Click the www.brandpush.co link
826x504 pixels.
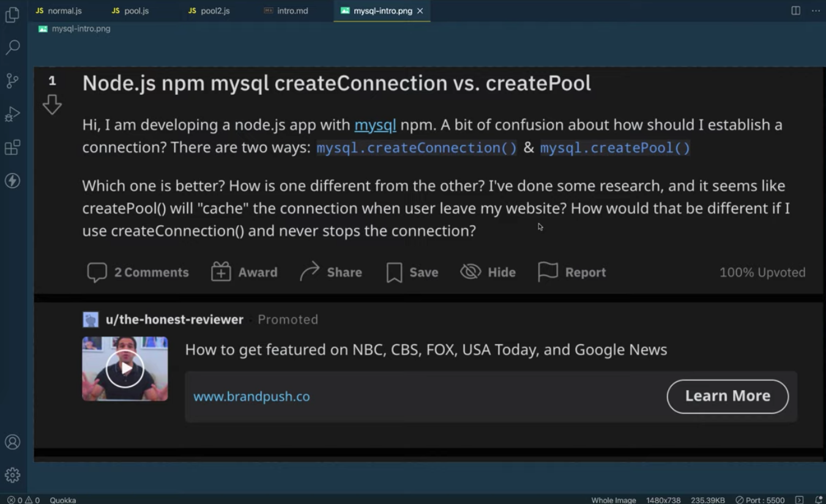tap(251, 396)
